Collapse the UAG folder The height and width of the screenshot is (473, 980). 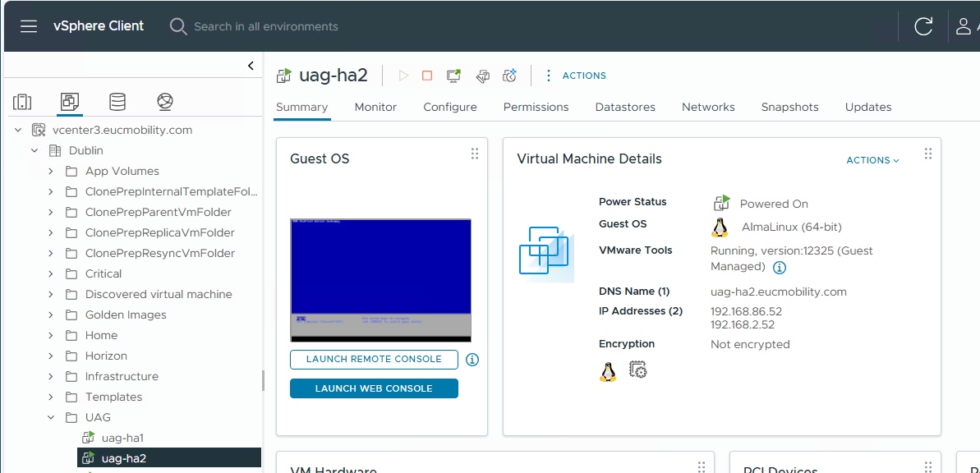51,417
